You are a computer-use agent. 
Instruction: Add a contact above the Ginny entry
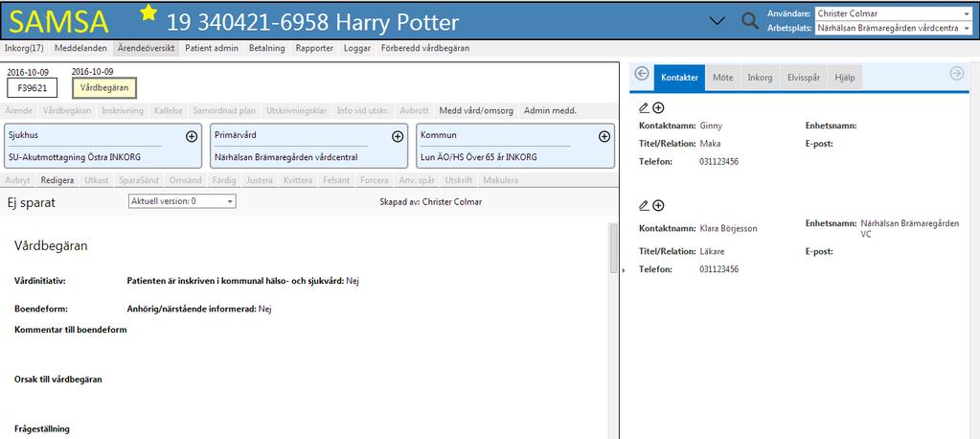[658, 108]
